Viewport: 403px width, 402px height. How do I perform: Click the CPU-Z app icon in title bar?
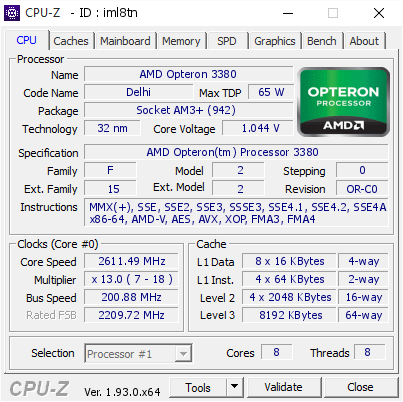pyautogui.click(x=12, y=13)
